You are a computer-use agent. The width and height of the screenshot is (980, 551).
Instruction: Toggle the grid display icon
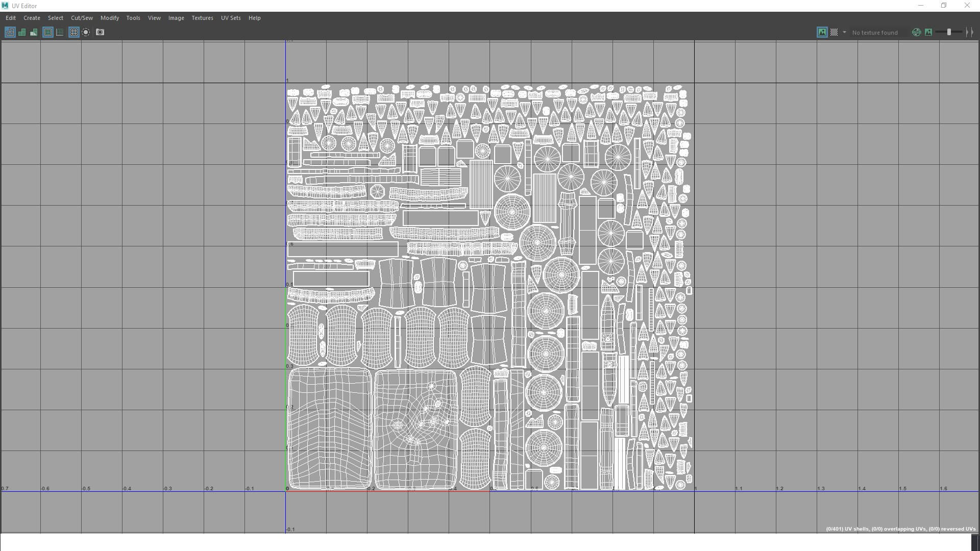74,32
